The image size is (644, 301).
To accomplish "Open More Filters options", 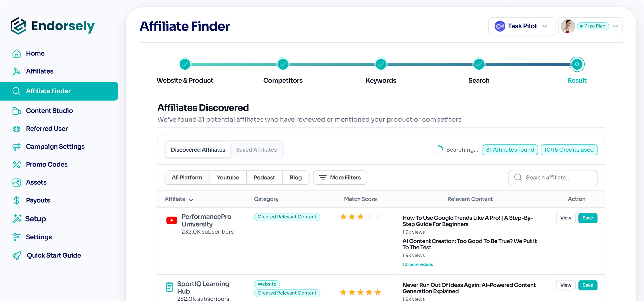I will pyautogui.click(x=340, y=178).
